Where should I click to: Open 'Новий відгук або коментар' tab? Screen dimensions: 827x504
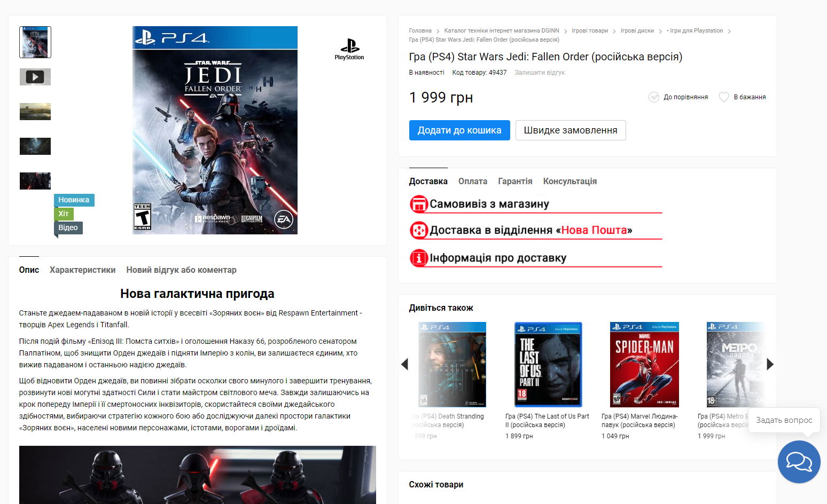[181, 270]
